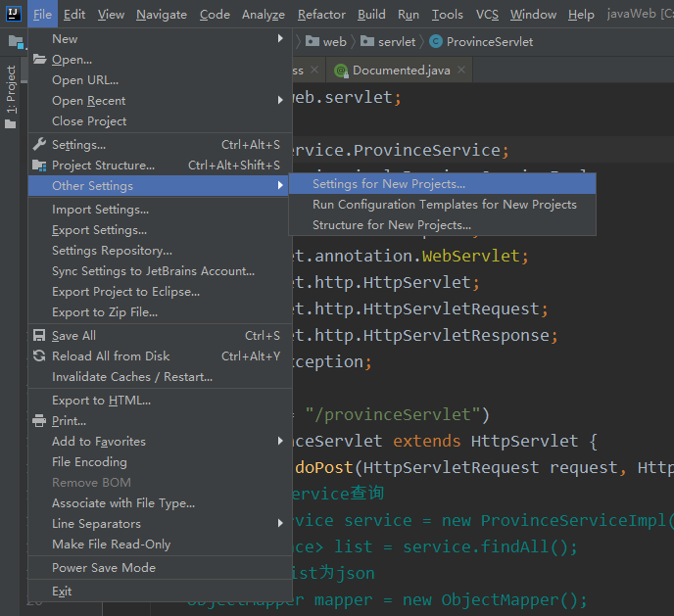Close the Documented.java editor tab

coord(463,71)
